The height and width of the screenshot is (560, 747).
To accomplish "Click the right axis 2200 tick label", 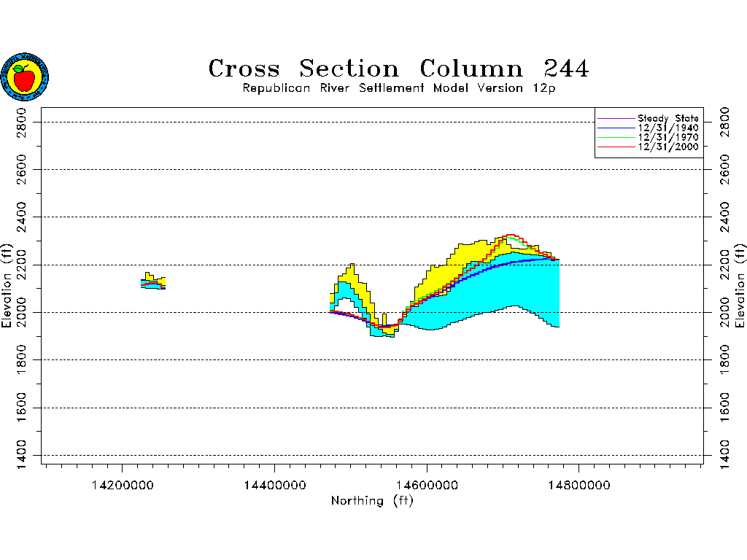I will tap(724, 265).
